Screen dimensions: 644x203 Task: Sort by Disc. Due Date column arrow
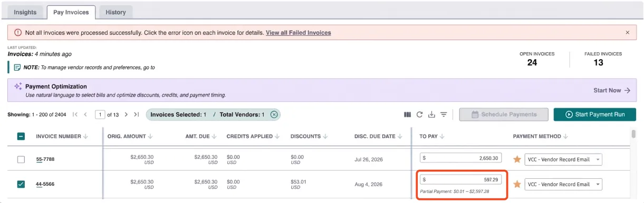(x=400, y=137)
